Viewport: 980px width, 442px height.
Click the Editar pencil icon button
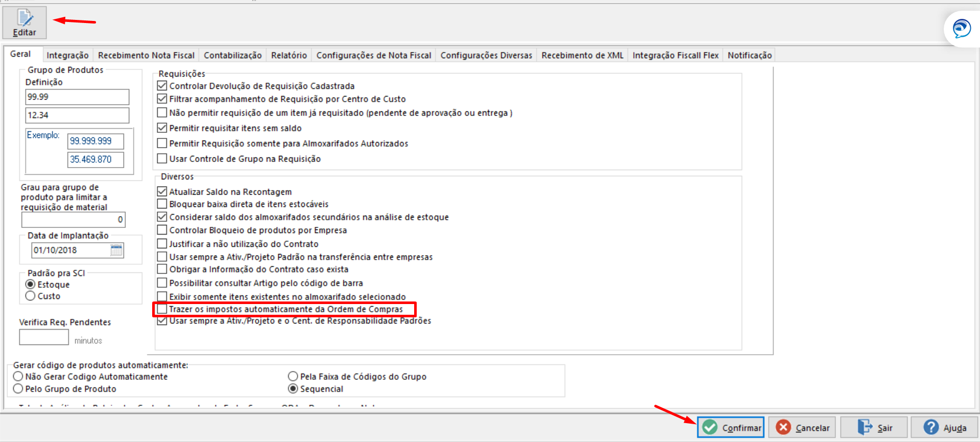[25, 23]
